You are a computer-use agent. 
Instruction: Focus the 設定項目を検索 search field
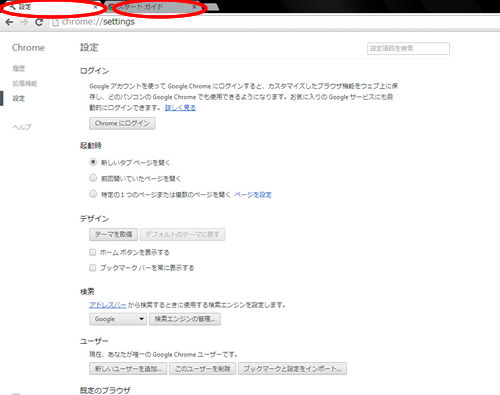pyautogui.click(x=408, y=48)
